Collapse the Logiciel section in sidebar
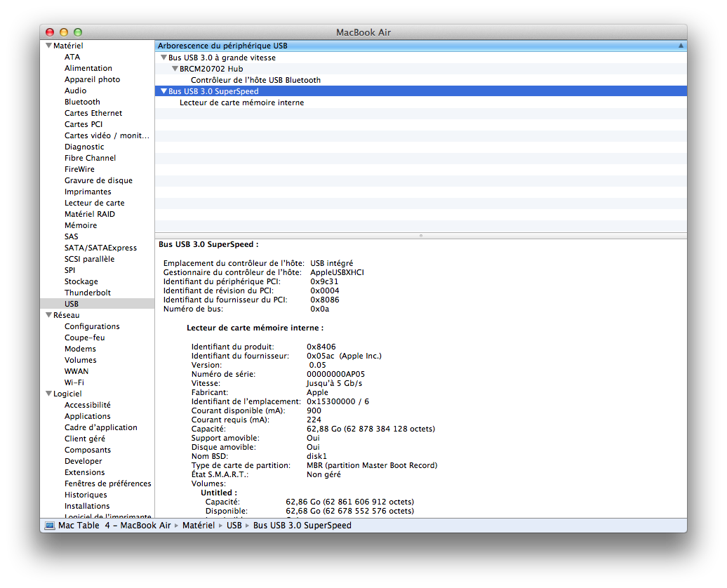This screenshot has width=727, height=588. click(48, 394)
